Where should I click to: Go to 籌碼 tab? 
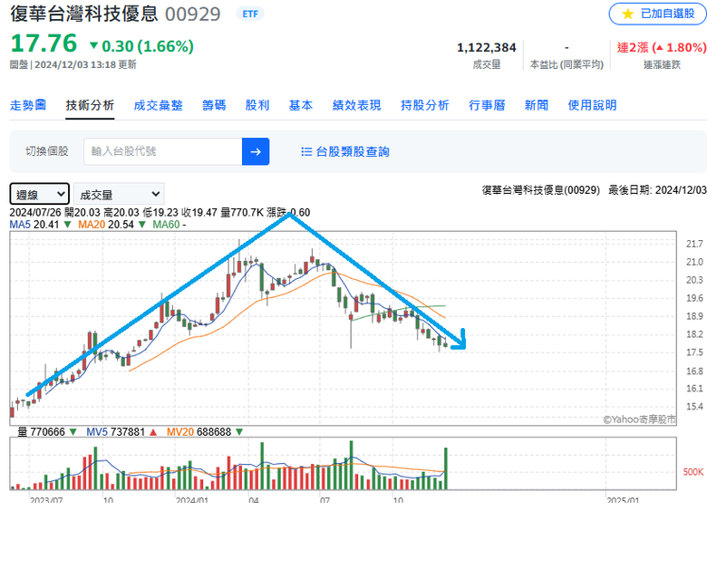tap(214, 105)
